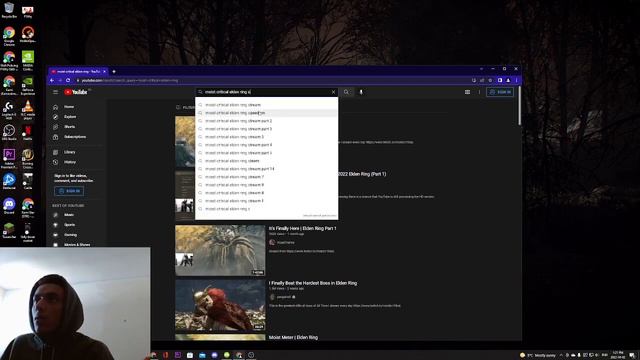Open the Netflix desktop icon

point(28,132)
